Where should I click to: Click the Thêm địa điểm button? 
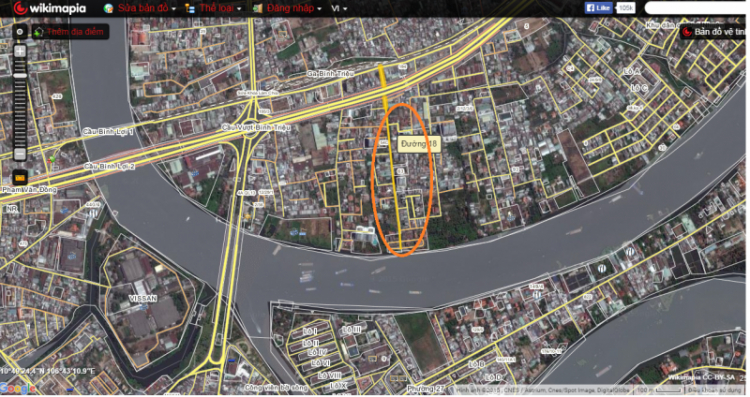pos(70,32)
